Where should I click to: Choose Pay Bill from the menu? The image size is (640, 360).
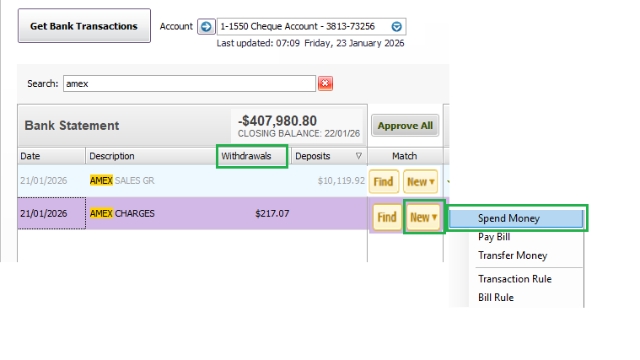click(x=494, y=237)
